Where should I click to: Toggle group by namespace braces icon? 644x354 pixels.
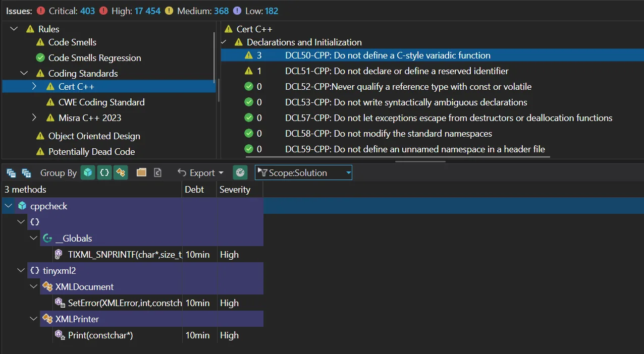pos(104,173)
